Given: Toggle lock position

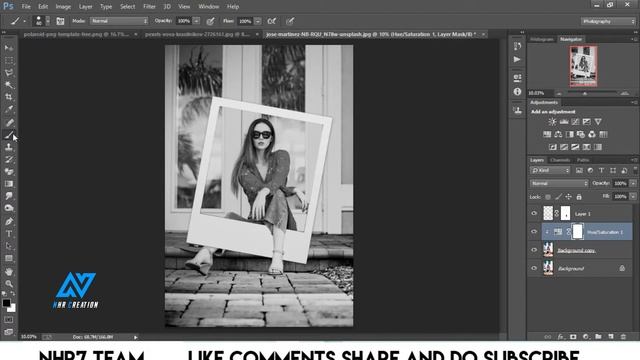Looking at the screenshot, I should coord(568,197).
